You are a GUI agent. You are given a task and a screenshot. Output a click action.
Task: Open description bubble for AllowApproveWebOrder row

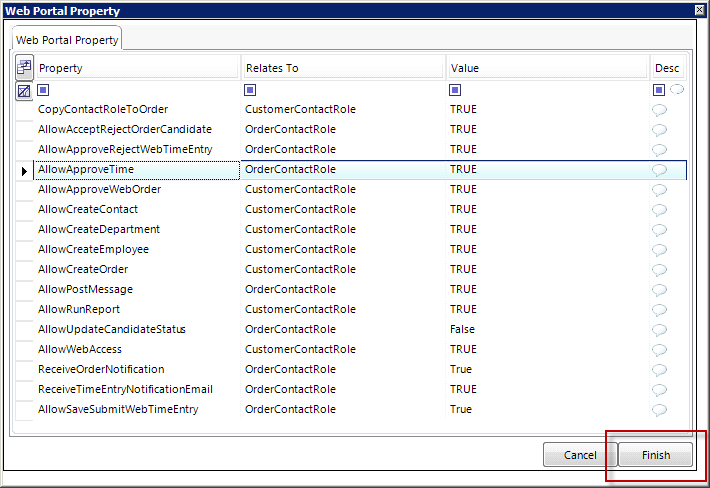[659, 189]
